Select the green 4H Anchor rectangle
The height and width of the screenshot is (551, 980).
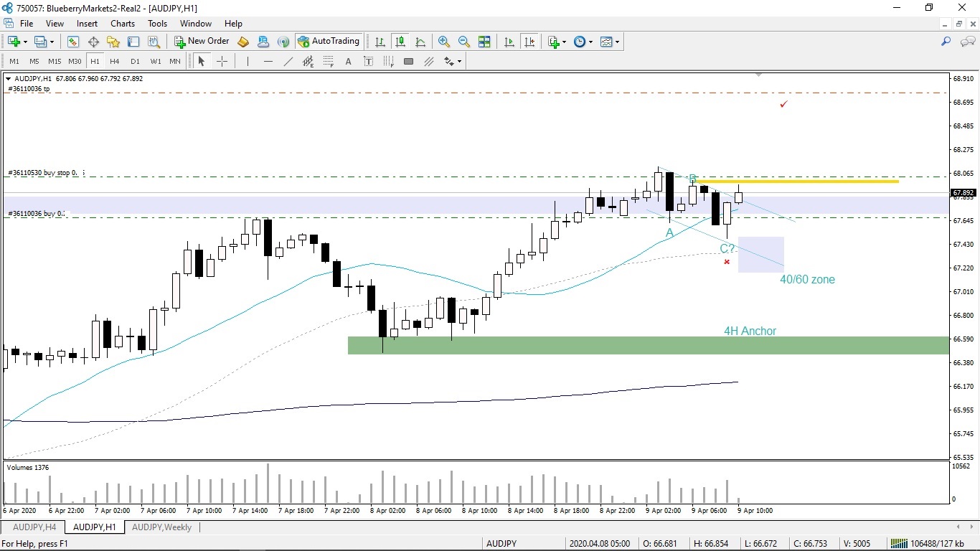click(649, 345)
